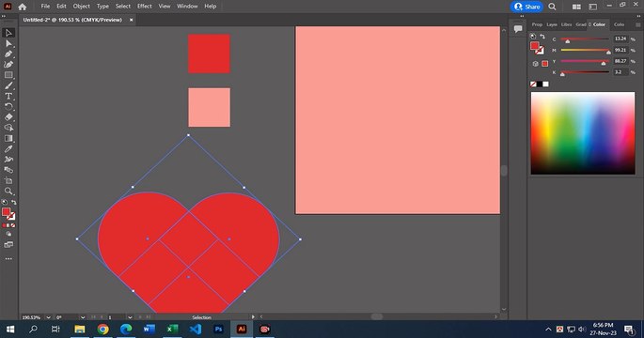The height and width of the screenshot is (338, 644).
Task: Switch to the Properties panel tab
Action: tap(537, 24)
